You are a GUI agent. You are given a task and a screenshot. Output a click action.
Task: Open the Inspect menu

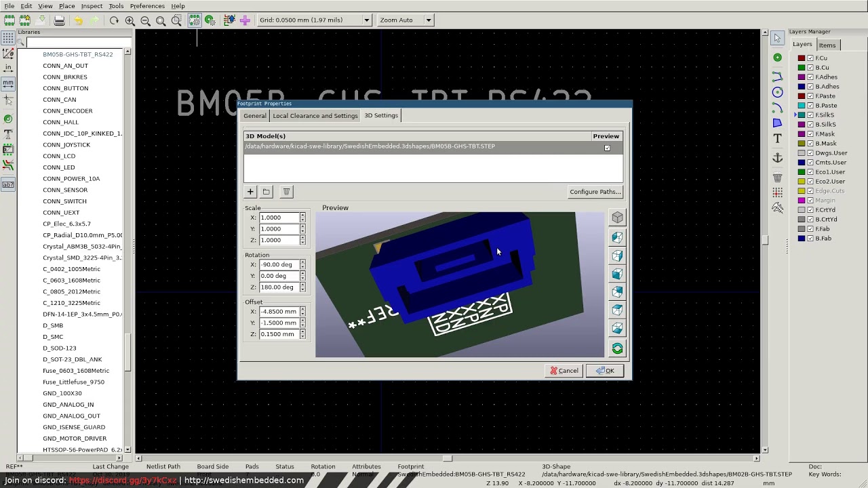point(92,6)
